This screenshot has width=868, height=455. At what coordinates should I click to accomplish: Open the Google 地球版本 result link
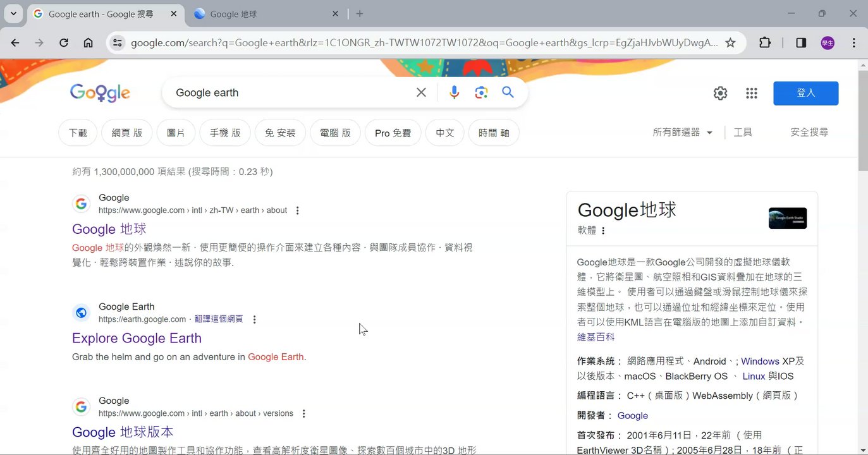coord(123,432)
